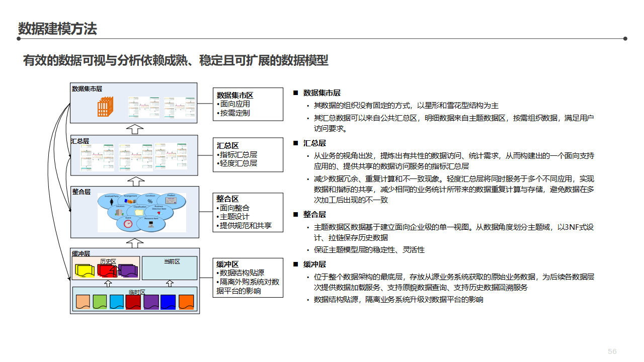
Task: Click the right-side 汇总层 section heading
Action: [314, 143]
